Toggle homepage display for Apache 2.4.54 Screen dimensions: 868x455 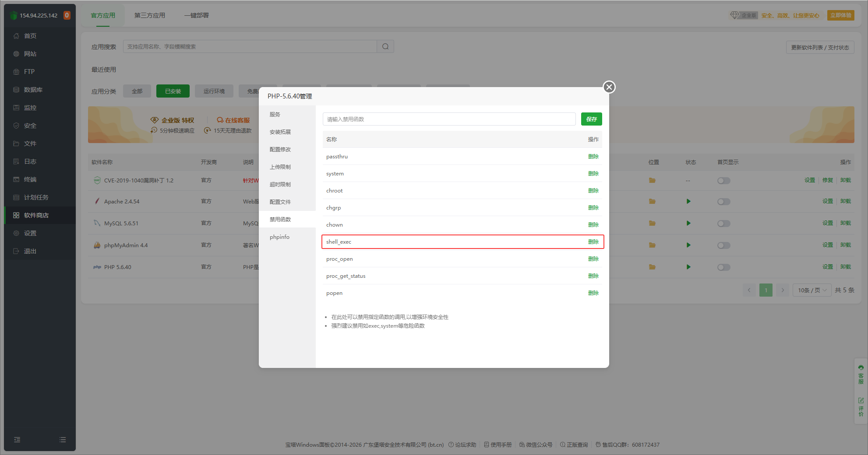tap(723, 202)
